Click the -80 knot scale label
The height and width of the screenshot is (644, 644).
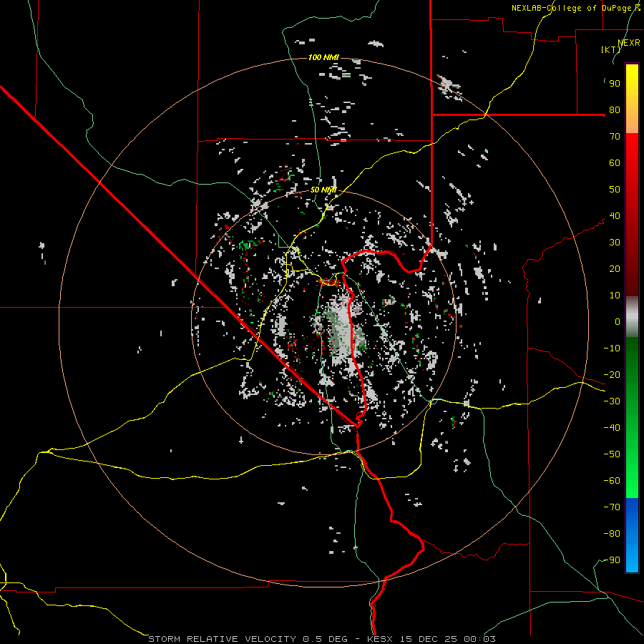click(x=612, y=534)
